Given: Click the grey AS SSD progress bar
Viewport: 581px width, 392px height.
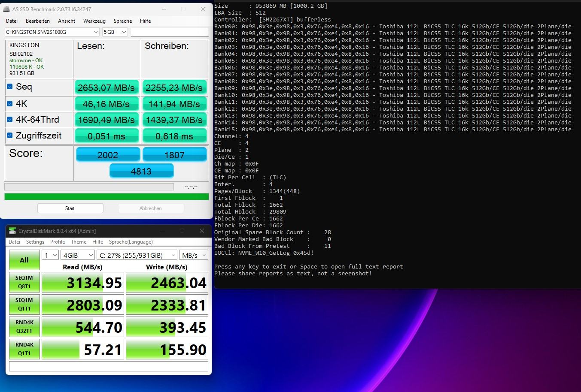Looking at the screenshot, I should 89,187.
